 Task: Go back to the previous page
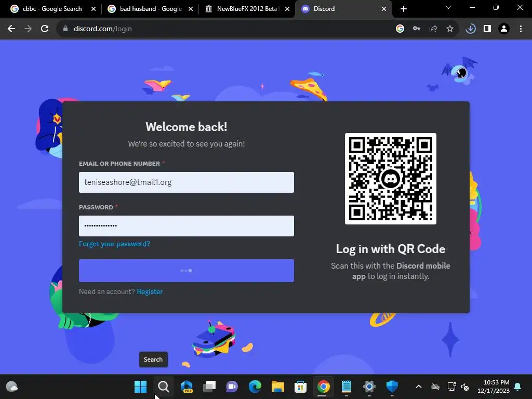[x=11, y=29]
